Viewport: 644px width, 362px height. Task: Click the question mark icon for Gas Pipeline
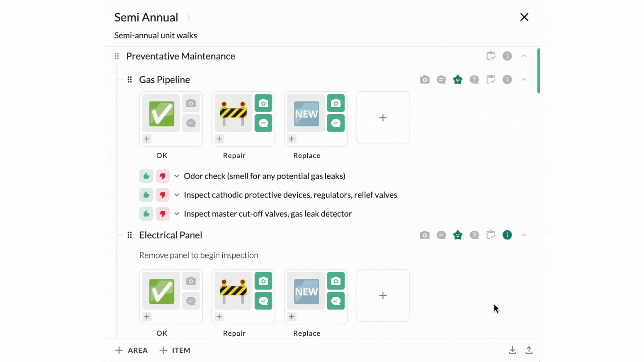click(474, 80)
